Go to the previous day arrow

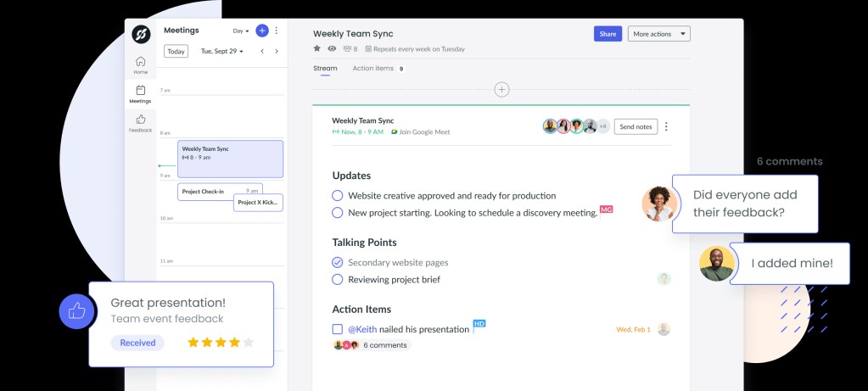click(x=262, y=52)
